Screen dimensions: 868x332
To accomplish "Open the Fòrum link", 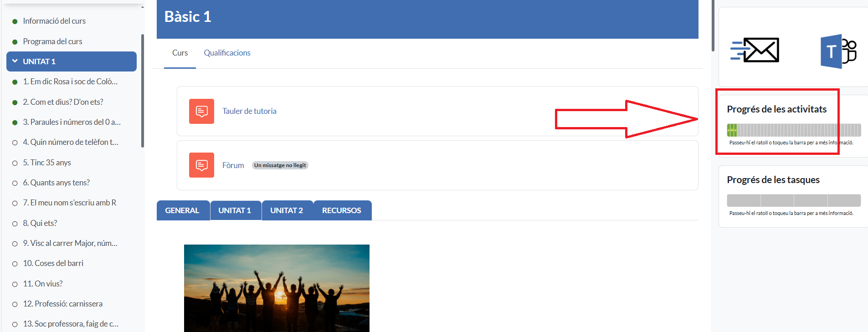I will point(233,165).
